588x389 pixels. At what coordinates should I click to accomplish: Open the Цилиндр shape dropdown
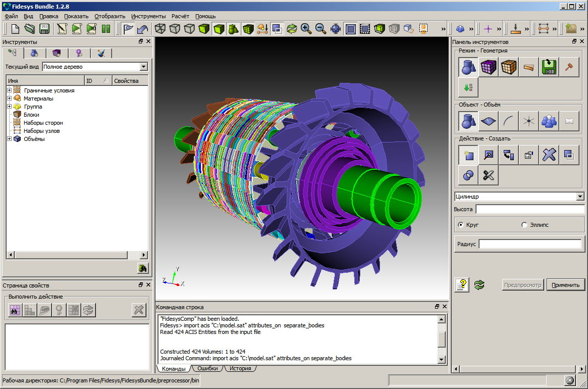(580, 197)
